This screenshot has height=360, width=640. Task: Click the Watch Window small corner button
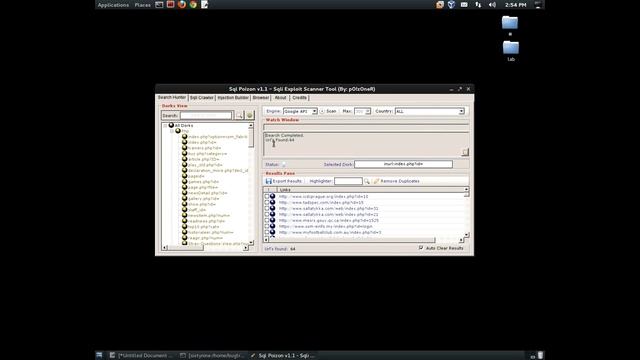tap(465, 152)
